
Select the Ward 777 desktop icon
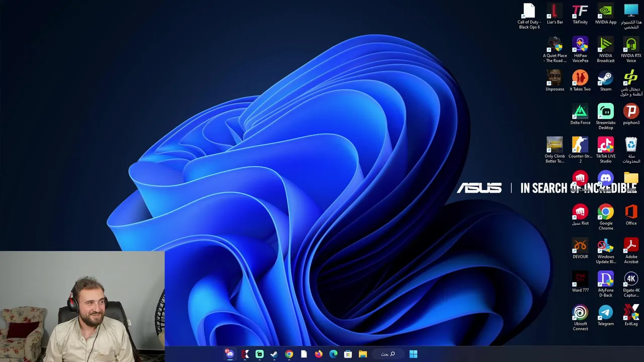[580, 283]
